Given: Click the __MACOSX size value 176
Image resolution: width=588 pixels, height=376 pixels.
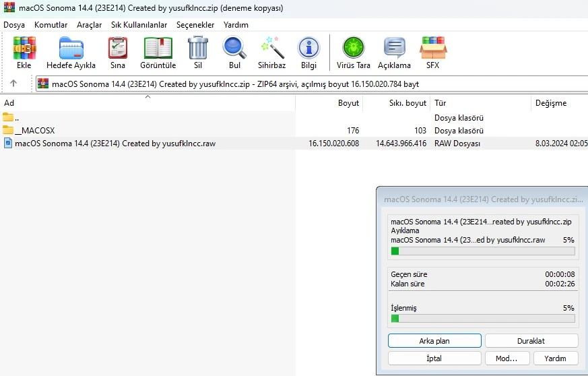Looking at the screenshot, I should point(353,131).
